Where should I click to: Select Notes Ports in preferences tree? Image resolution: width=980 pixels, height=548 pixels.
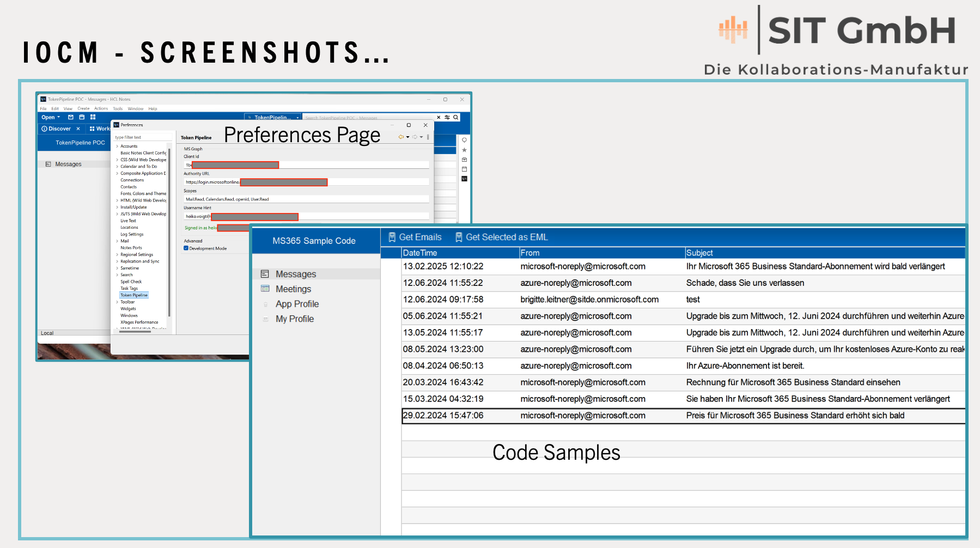click(131, 248)
